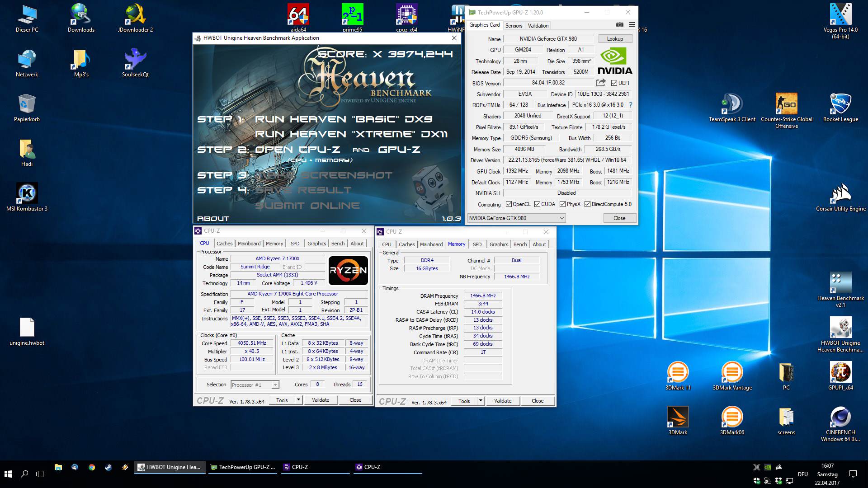Launch MSI Kombustor 3
The image size is (868, 488).
27,197
